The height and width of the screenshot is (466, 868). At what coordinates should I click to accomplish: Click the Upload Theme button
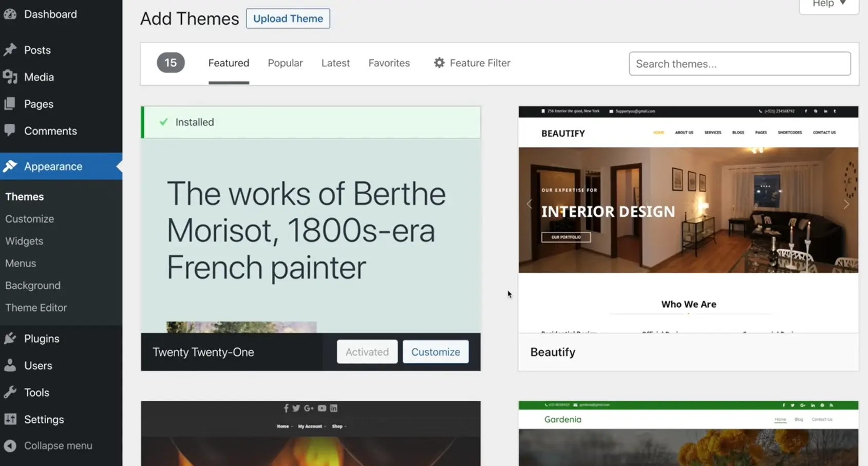click(288, 18)
